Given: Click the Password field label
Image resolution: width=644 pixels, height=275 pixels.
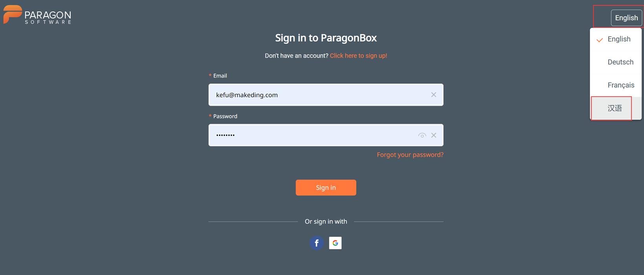Looking at the screenshot, I should tap(225, 116).
